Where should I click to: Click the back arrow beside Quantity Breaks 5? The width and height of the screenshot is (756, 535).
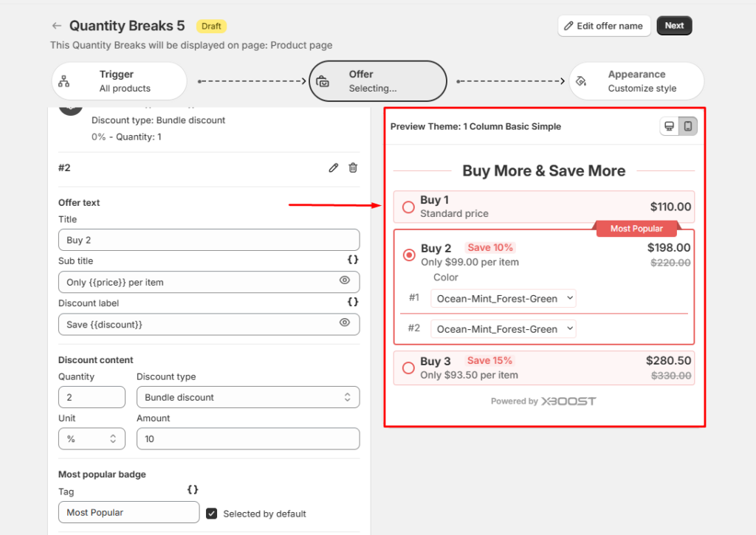point(57,26)
